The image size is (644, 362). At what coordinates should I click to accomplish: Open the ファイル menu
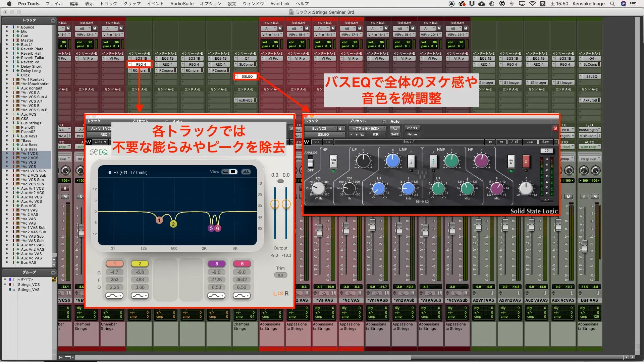coord(54,4)
